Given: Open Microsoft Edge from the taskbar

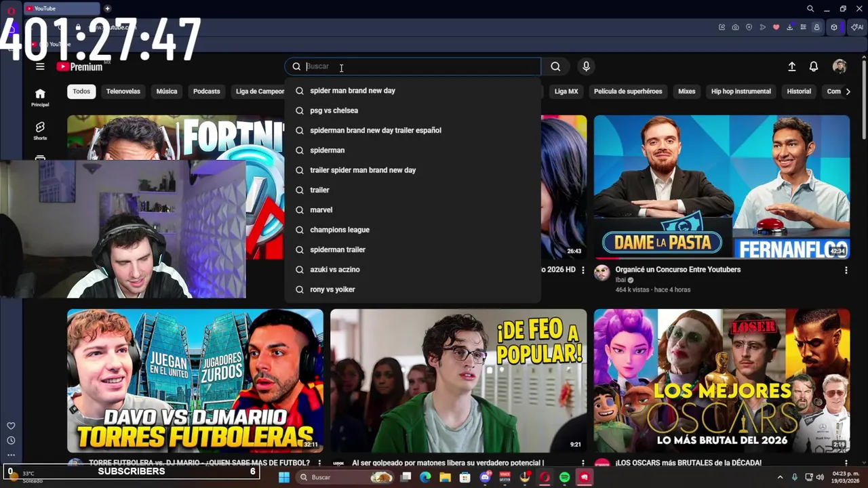Looking at the screenshot, I should coord(425,477).
